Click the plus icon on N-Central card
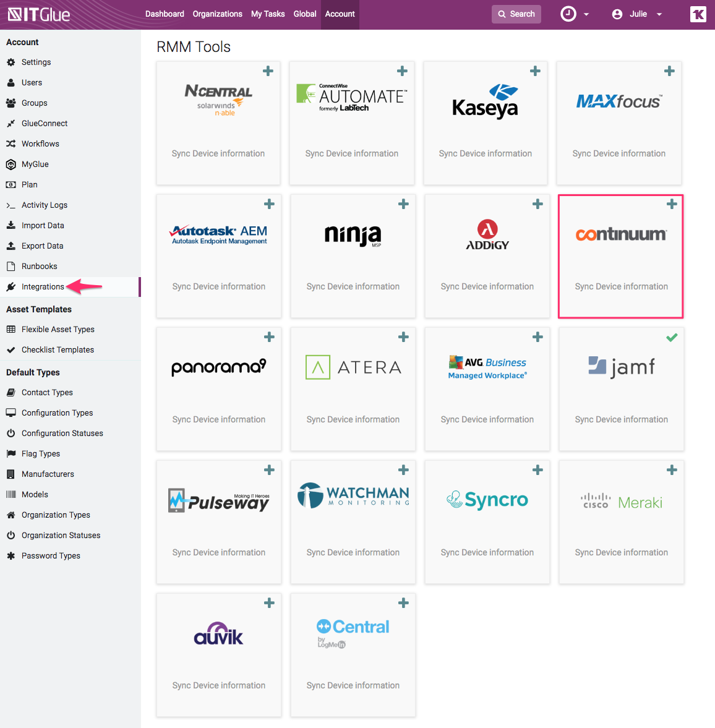715x728 pixels. click(268, 71)
